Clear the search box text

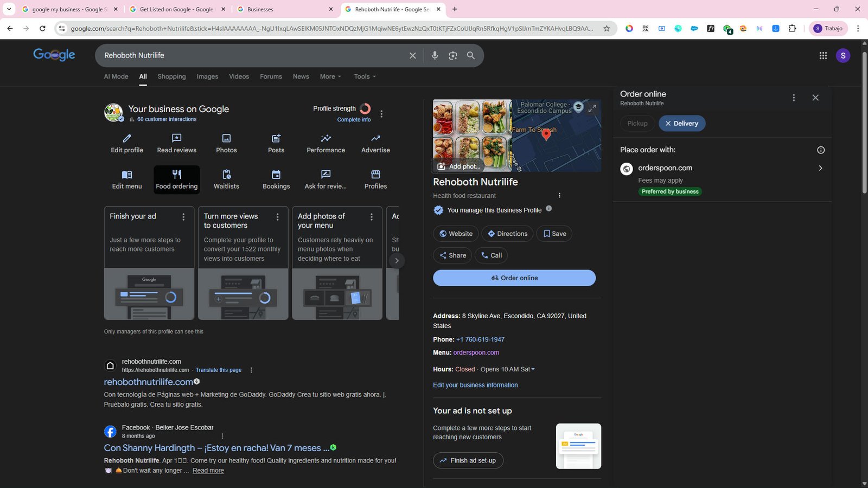tap(412, 55)
